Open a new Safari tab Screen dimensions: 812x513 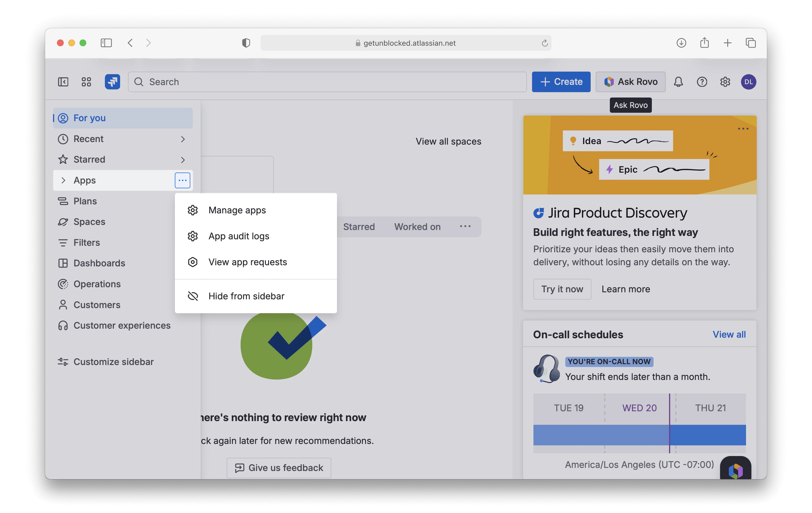click(727, 43)
